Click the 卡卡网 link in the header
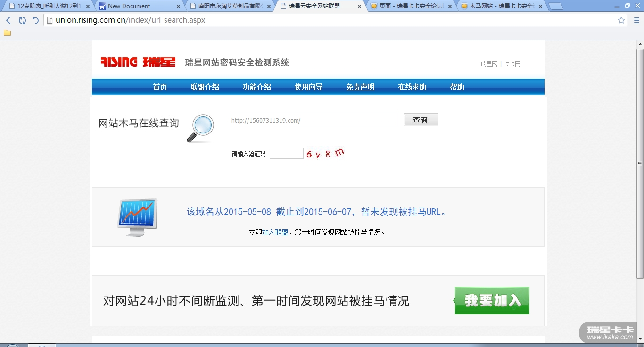The height and width of the screenshot is (347, 644). [512, 64]
